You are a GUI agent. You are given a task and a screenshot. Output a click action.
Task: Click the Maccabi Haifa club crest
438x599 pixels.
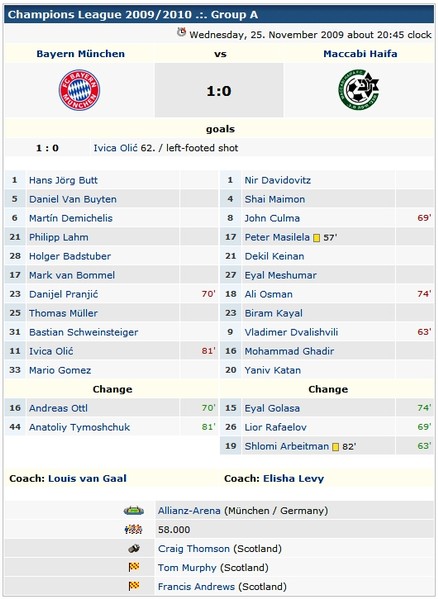(x=358, y=90)
